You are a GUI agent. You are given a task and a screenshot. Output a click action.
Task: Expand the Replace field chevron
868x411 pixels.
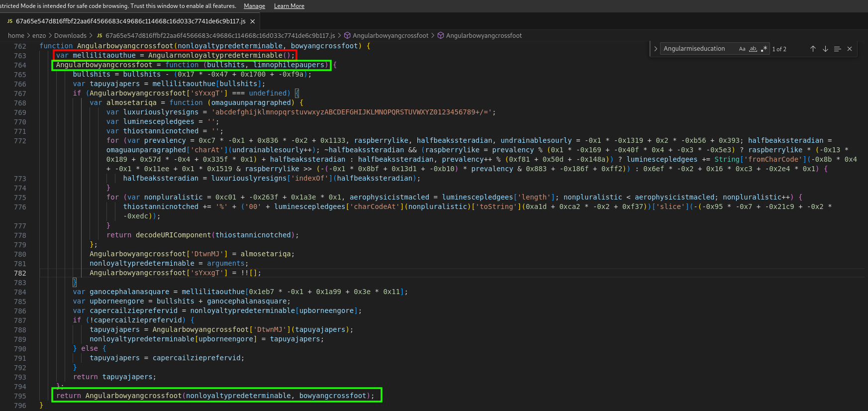pos(656,49)
